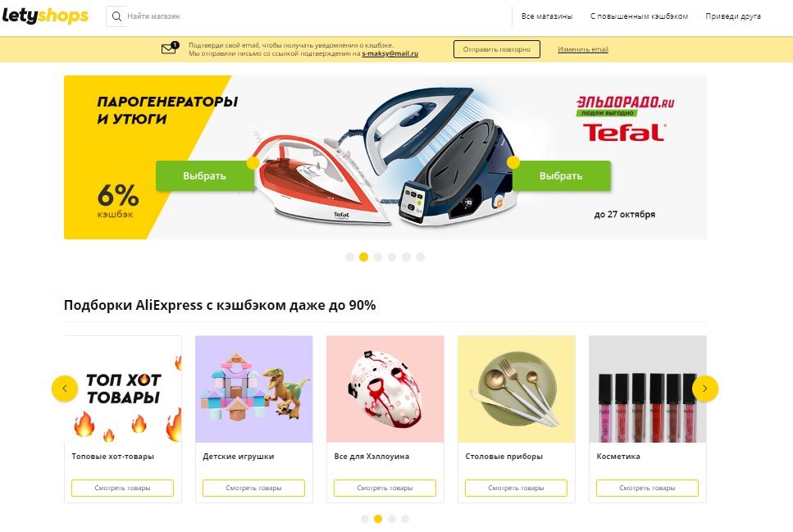Open the Приведи друга menu item
The image size is (793, 532).
coord(733,16)
